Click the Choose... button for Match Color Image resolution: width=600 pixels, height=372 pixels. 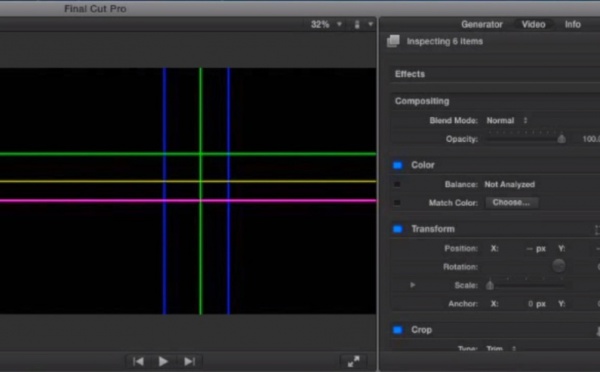click(x=511, y=202)
